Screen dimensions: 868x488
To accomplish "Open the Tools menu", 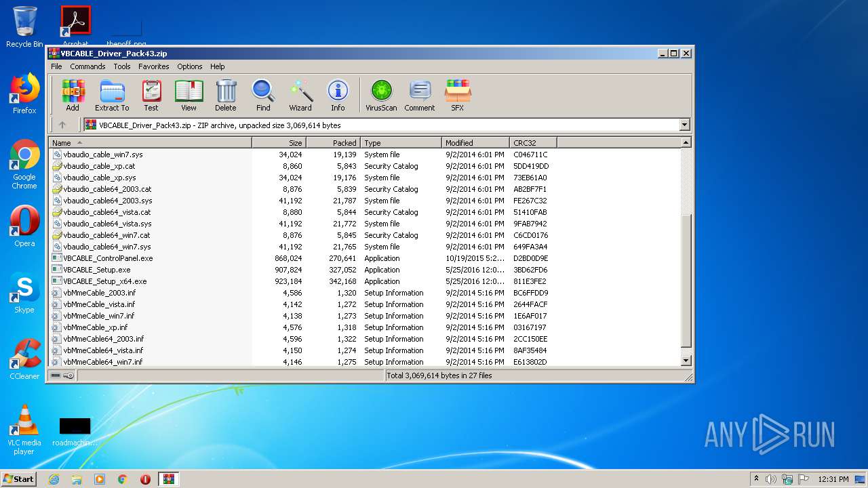I will click(x=122, y=66).
